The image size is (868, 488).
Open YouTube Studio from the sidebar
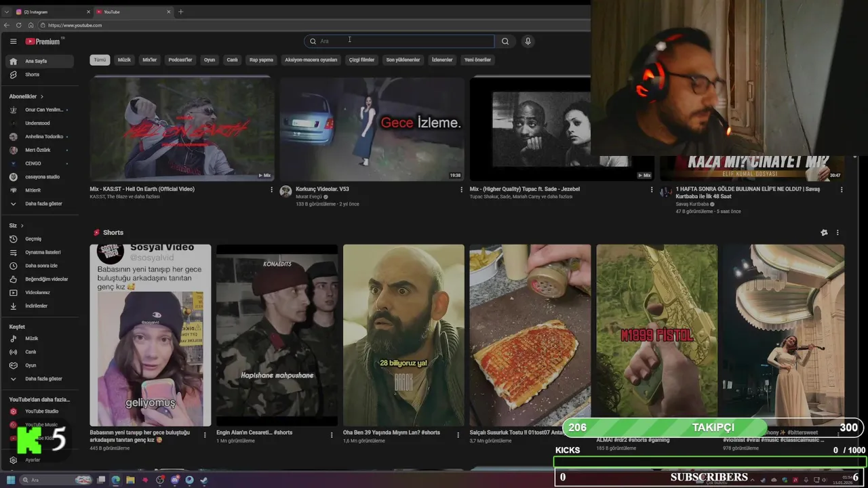(39, 411)
